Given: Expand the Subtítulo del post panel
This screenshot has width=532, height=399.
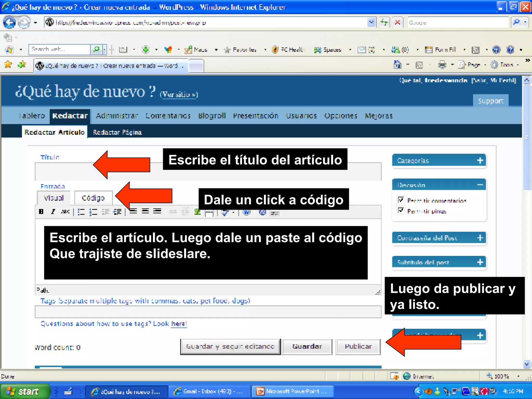Looking at the screenshot, I should pos(480,262).
